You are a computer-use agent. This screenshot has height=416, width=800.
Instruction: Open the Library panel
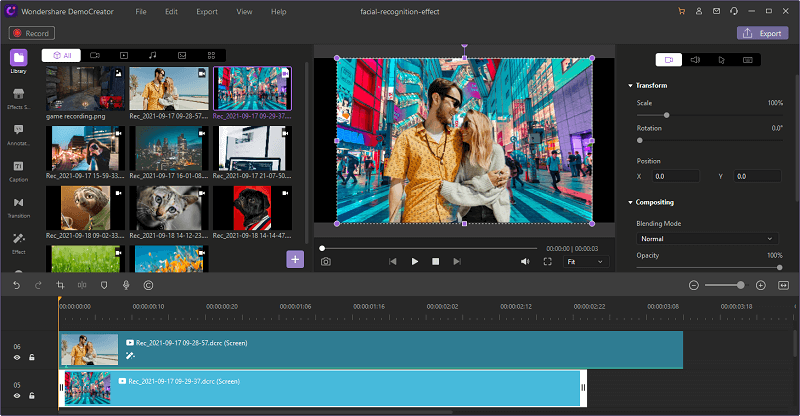pos(18,61)
